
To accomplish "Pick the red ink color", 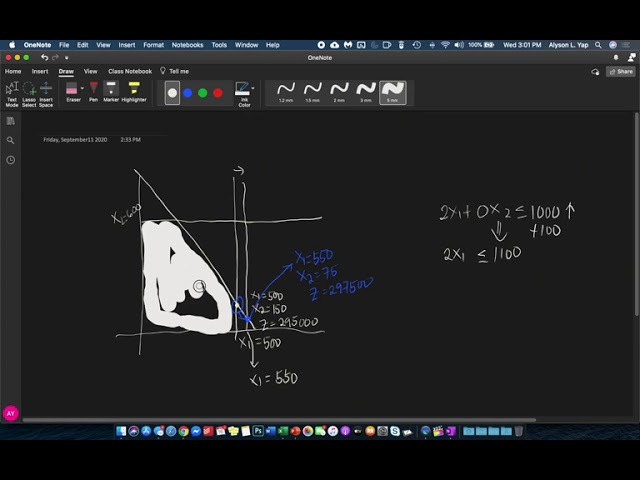I will point(218,93).
